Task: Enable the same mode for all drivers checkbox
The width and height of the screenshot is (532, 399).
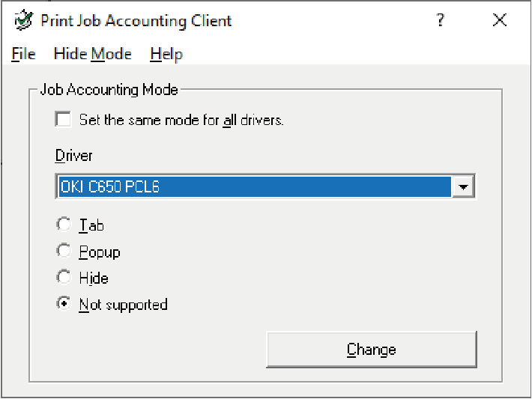Action: pyautogui.click(x=64, y=120)
